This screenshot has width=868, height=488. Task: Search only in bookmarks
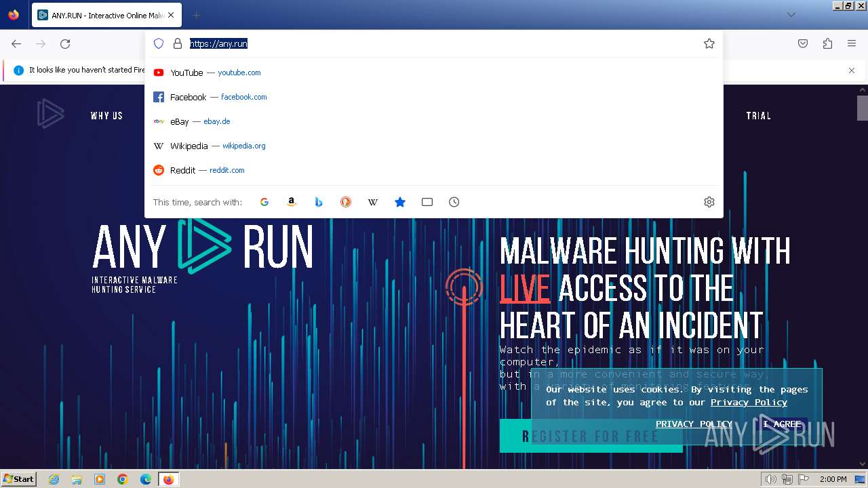click(x=400, y=202)
